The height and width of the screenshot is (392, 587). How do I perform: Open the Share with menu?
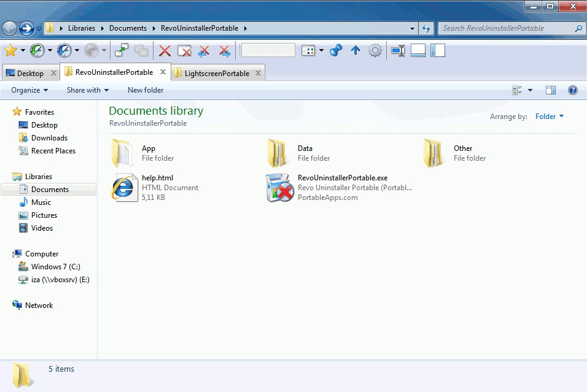[x=88, y=90]
